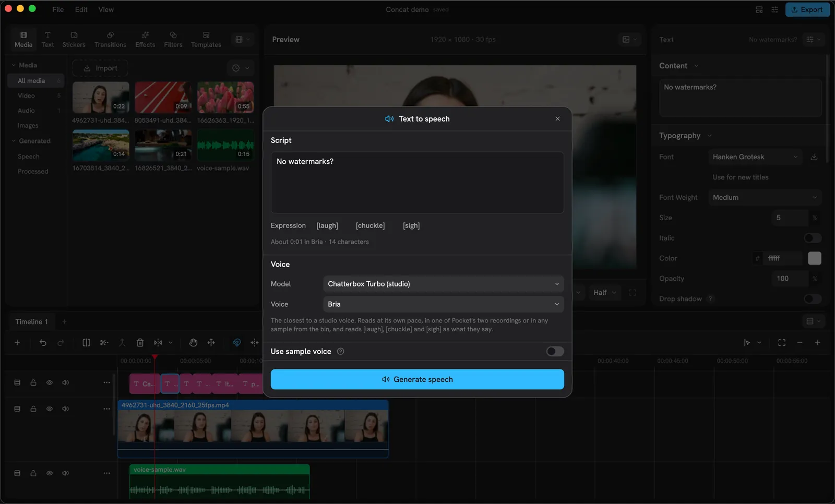Hide the text track with eye icon
Screen dimensions: 835x504
(50, 383)
